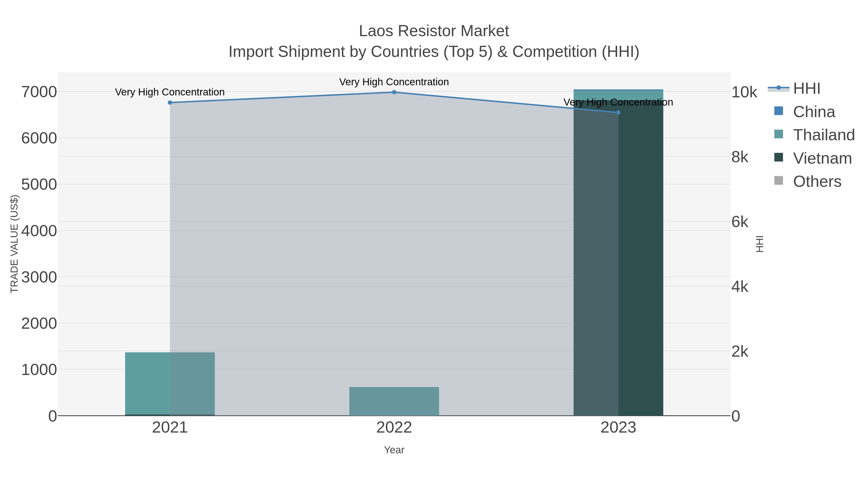Click the 7000 left axis tick label
The image size is (868, 488).
pyautogui.click(x=39, y=92)
